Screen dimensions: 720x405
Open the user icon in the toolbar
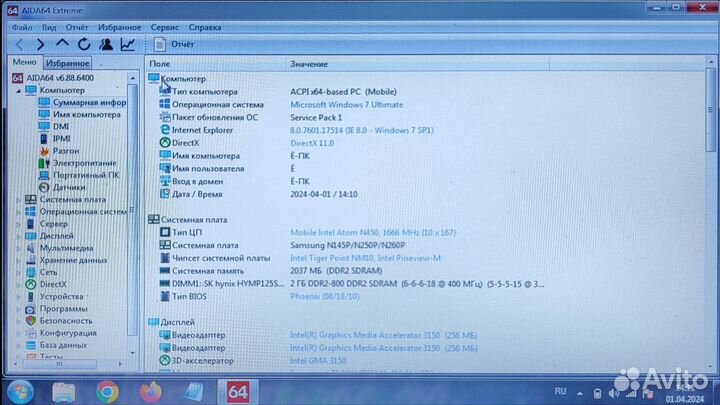point(106,44)
